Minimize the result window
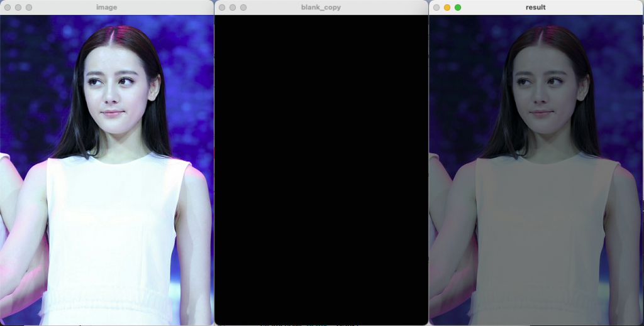Viewport: 644px width, 326px height. [x=447, y=8]
